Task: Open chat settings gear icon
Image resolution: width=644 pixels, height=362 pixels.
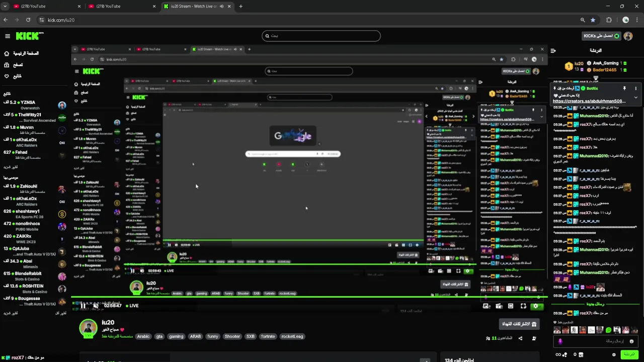Action: pyautogui.click(x=614, y=354)
